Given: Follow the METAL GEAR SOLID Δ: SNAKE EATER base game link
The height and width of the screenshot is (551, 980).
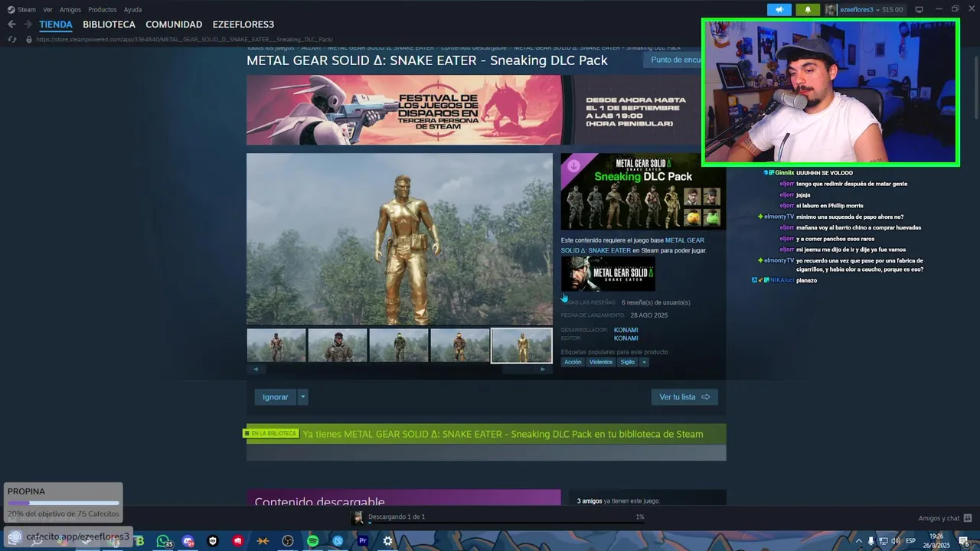Looking at the screenshot, I should pos(632,245).
